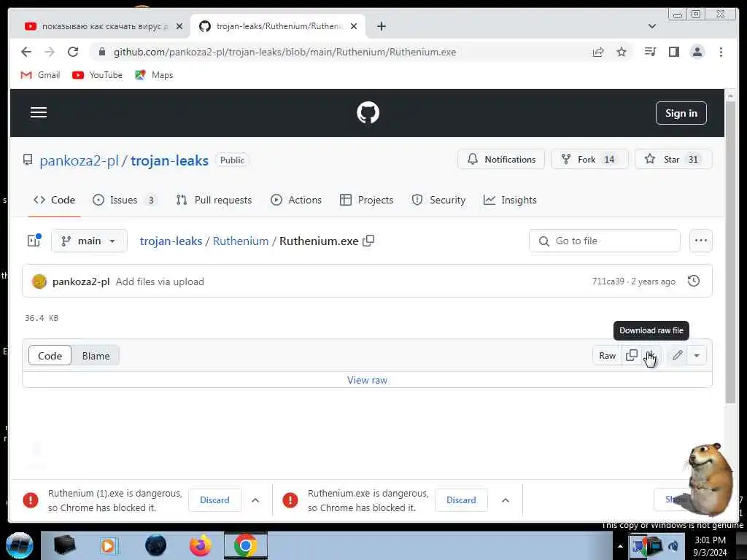Viewport: 747px width, 560px height.
Task: Expand options for Ruthenium.exe download
Action: [506, 500]
